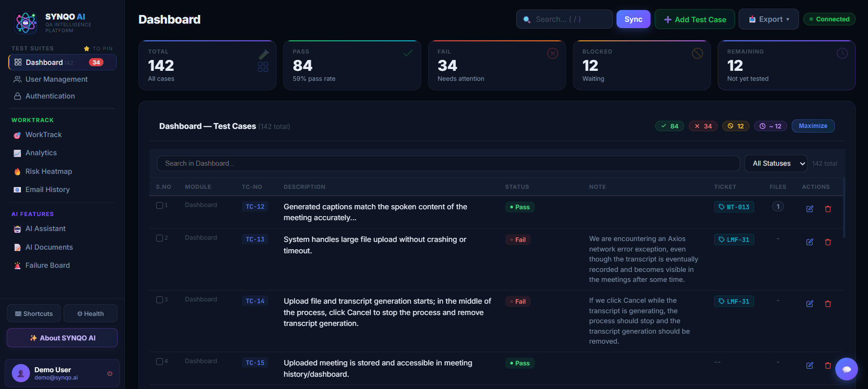Viewport: 868px width, 389px height.
Task: Click the delete trash icon for TC-15
Action: (x=828, y=365)
